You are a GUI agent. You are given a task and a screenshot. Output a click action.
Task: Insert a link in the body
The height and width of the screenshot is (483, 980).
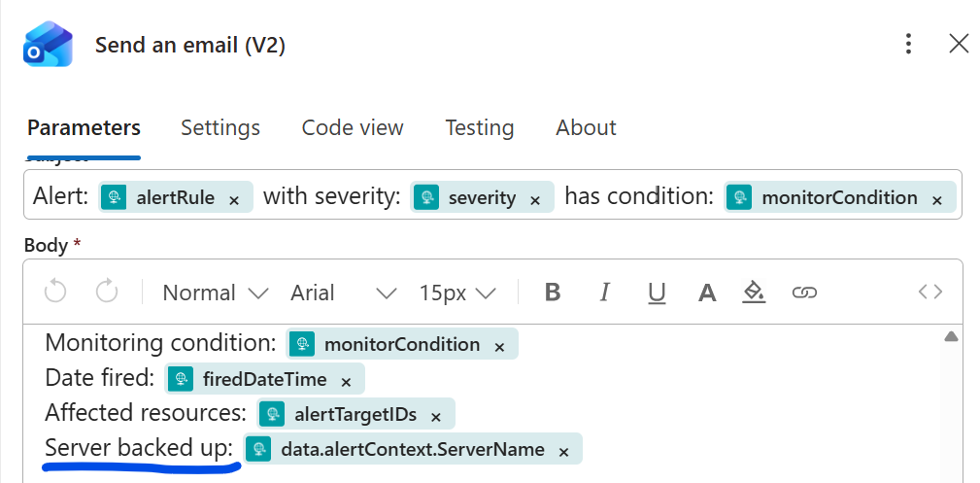(x=804, y=293)
